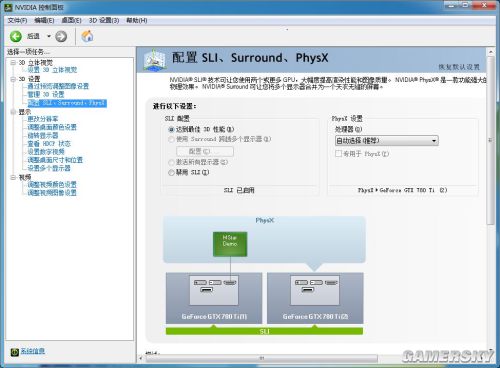The width and height of the screenshot is (500, 368).
Task: Click 'PhysX ‣ GeForce GTX 780 Ti (2)' status text
Action: pos(402,190)
